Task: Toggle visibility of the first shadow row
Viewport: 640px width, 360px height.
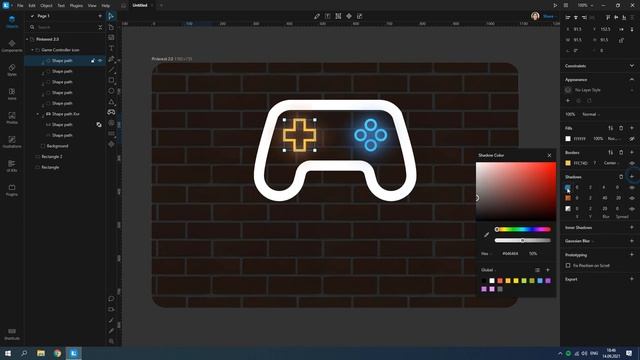Action: tap(632, 187)
